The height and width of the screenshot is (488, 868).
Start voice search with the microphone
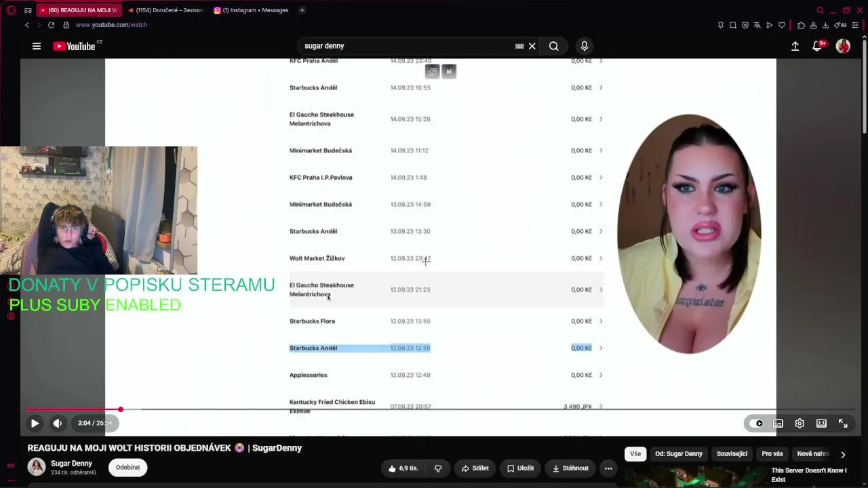pos(585,46)
